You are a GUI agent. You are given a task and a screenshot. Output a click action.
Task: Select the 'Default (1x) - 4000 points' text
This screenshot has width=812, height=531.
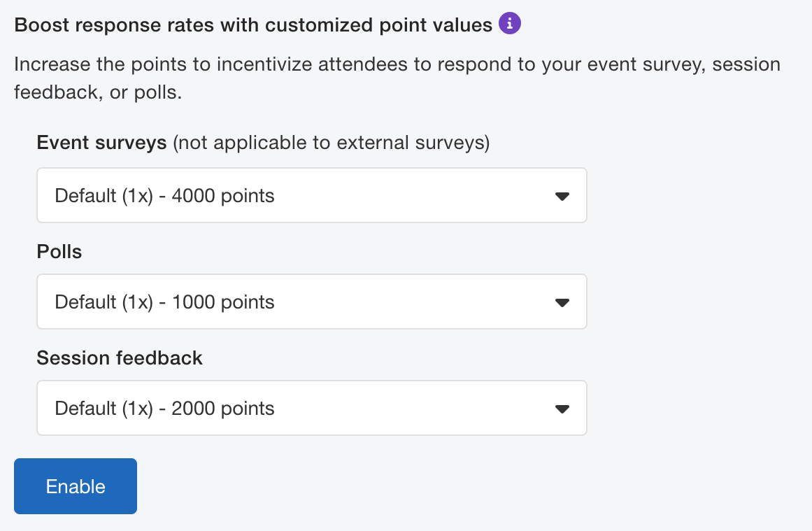click(164, 196)
